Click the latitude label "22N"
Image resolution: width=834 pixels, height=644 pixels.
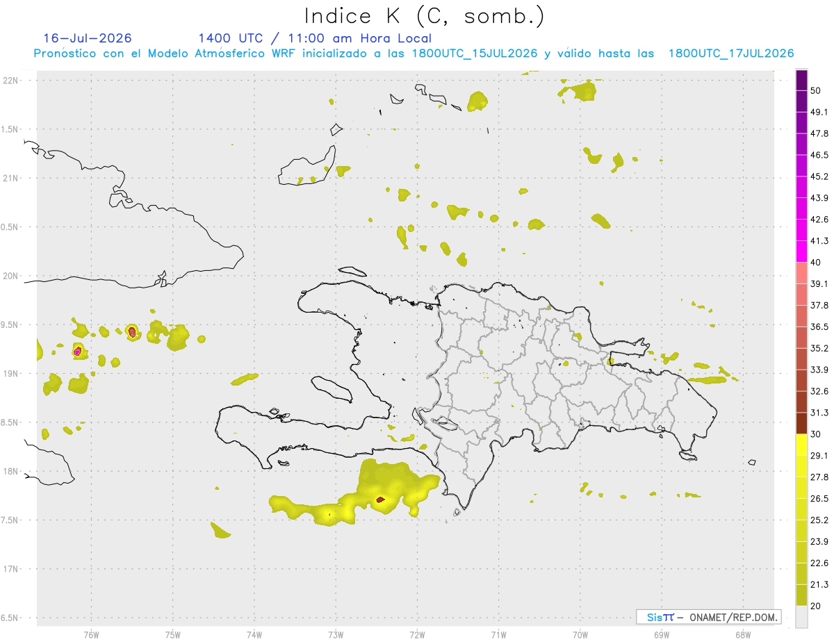(10, 81)
